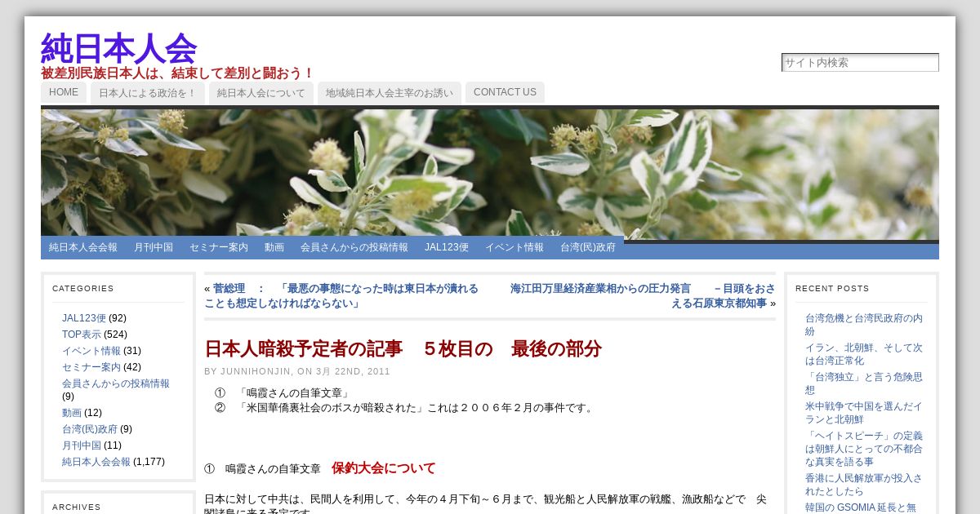Open sidebar category 会員さんからの投稿情報
The image size is (980, 514).
point(116,383)
